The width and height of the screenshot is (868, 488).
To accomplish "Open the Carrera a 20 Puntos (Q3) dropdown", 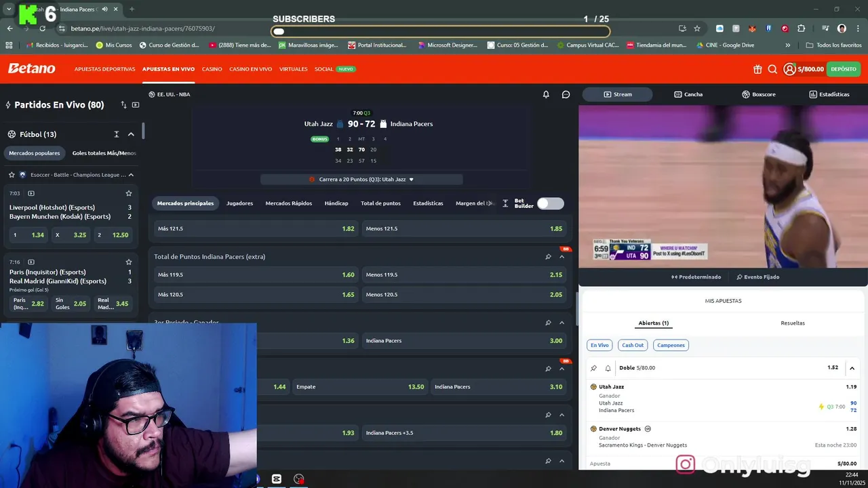I will 361,180.
